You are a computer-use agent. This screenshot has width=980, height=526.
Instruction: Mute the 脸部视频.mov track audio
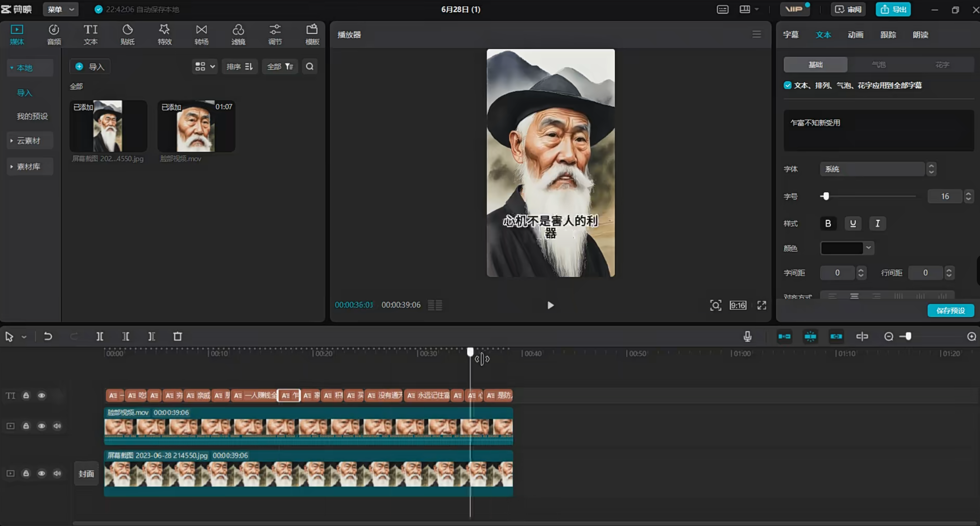point(57,426)
